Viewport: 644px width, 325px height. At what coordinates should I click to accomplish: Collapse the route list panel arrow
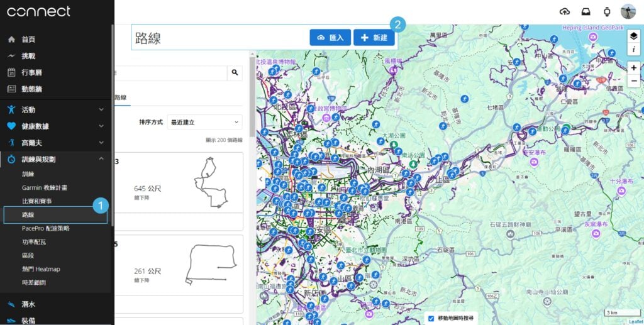click(260, 179)
